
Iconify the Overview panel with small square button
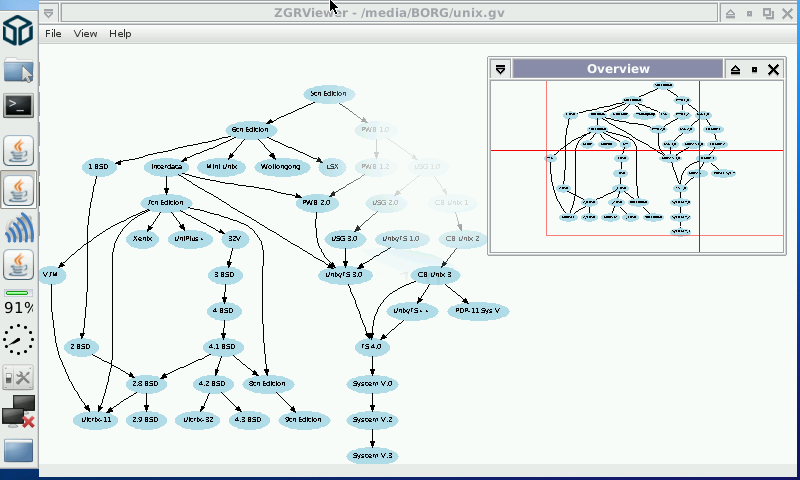[754, 70]
